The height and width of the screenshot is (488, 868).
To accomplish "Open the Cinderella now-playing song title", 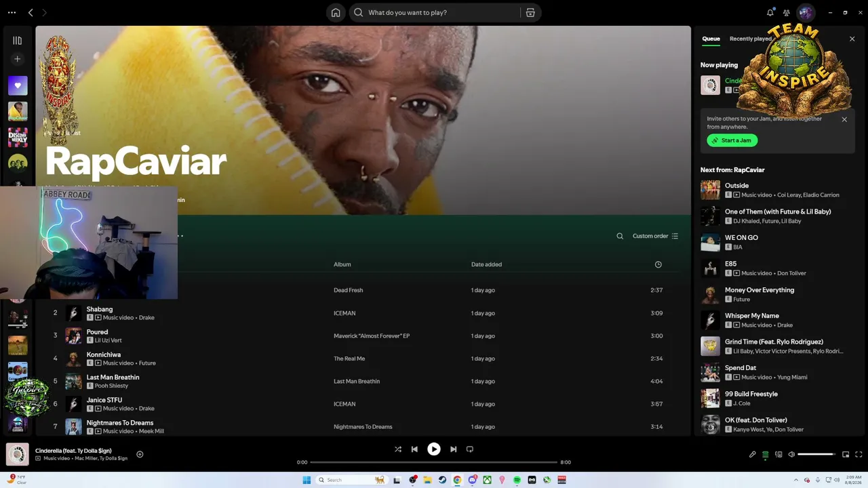I will 73,451.
